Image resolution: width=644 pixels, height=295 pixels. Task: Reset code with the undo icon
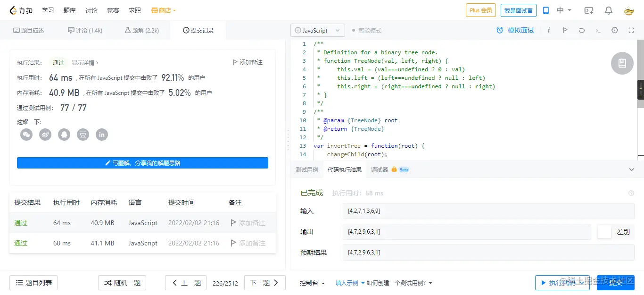click(582, 30)
